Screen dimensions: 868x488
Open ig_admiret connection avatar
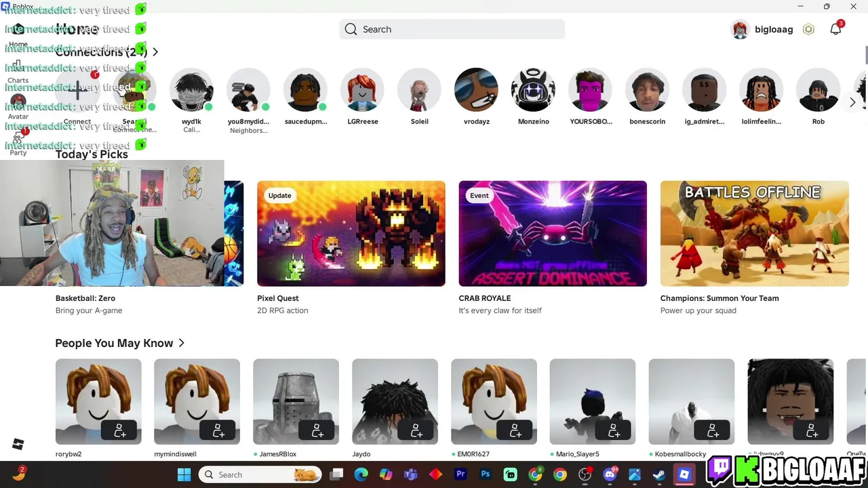705,89
